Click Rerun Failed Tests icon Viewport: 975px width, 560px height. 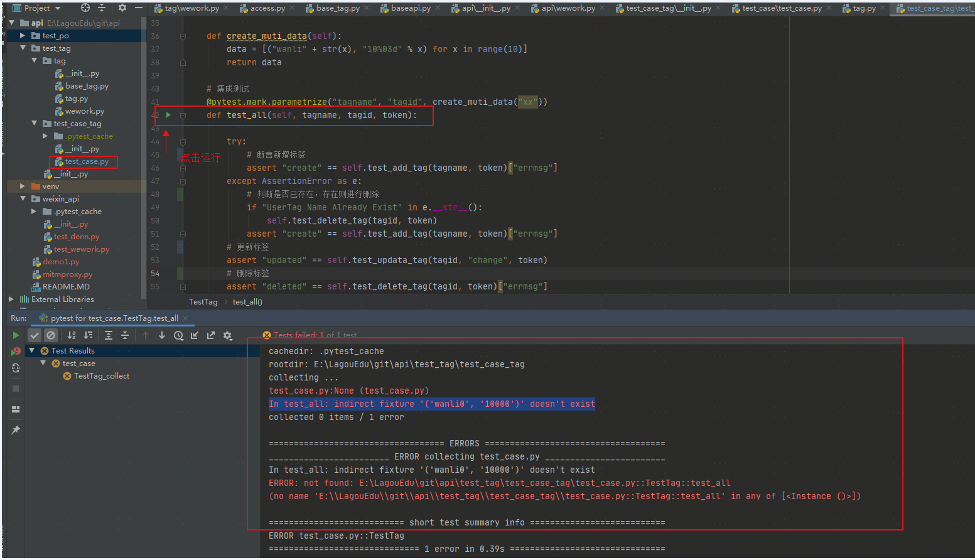coord(16,352)
